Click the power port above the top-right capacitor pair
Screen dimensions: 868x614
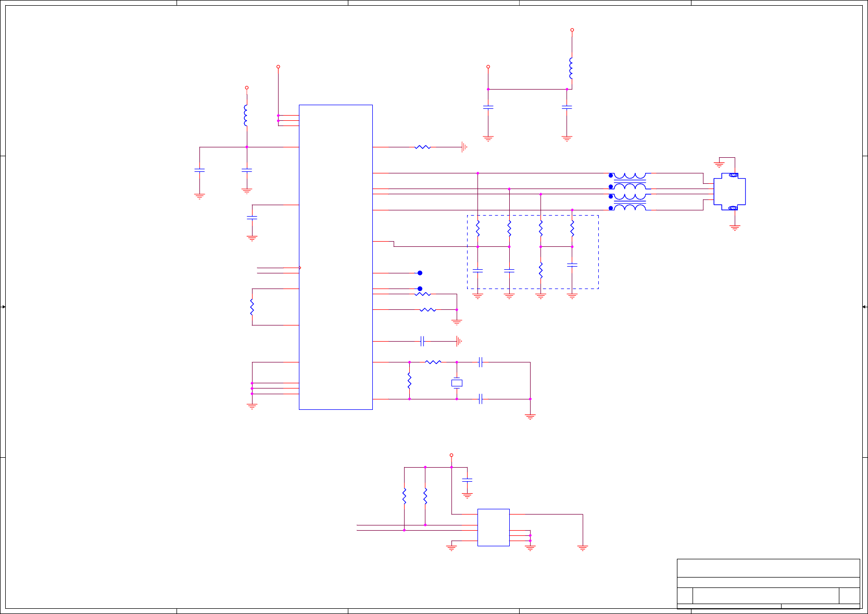[x=488, y=67]
